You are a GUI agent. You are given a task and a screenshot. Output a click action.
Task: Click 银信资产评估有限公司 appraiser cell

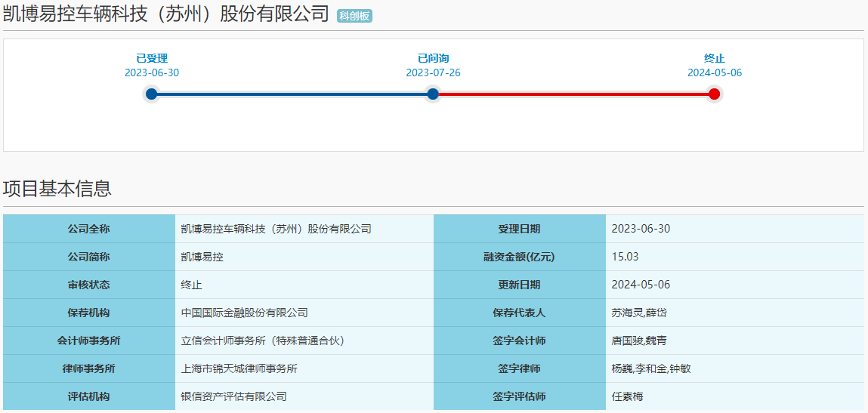pos(234,396)
